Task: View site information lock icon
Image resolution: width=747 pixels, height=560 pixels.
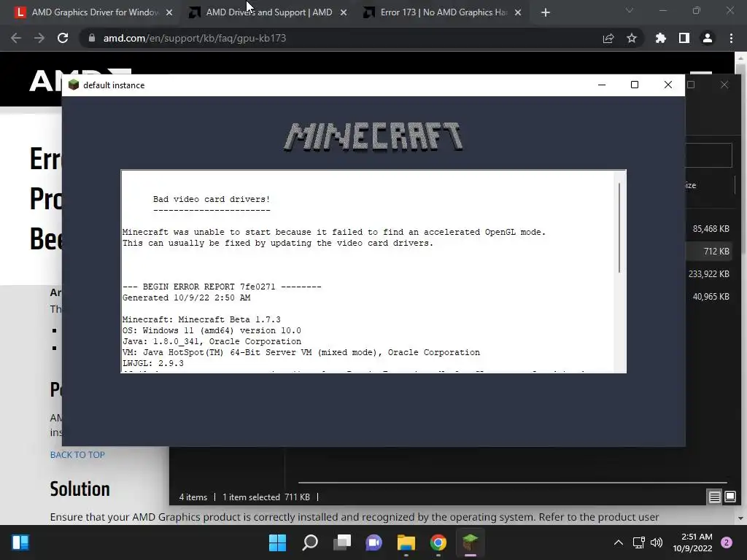Action: [91, 38]
